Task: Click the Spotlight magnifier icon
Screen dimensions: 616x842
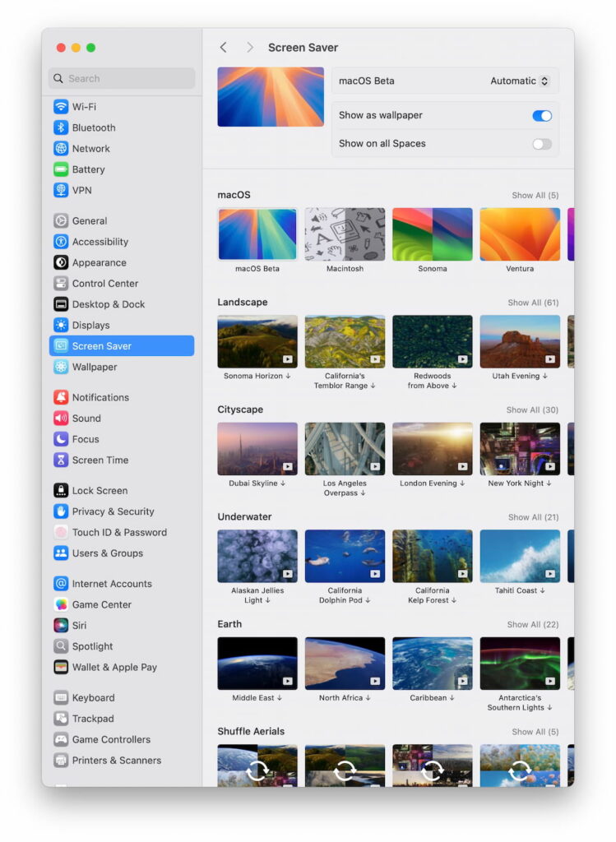Action: point(61,646)
